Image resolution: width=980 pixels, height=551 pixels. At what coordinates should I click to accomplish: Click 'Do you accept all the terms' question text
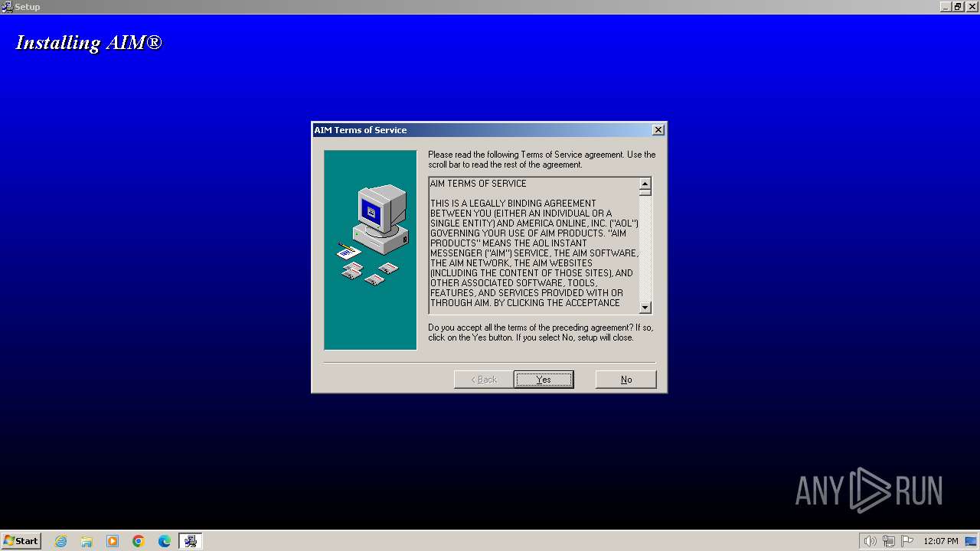point(541,332)
